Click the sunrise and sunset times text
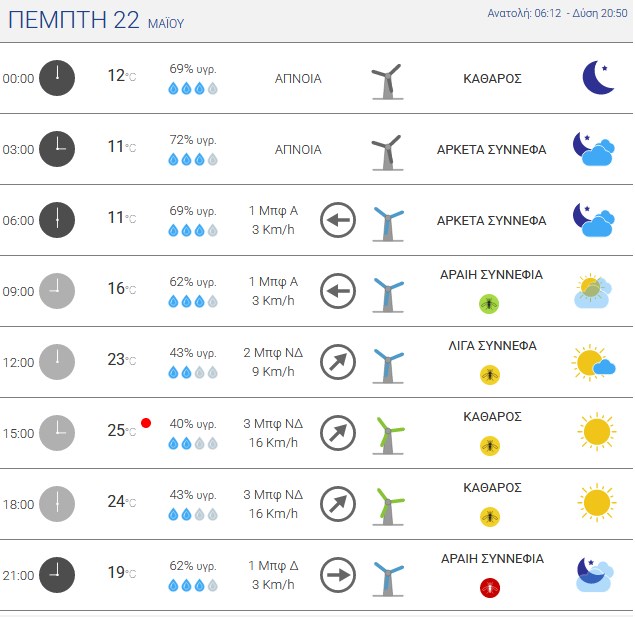 (557, 13)
